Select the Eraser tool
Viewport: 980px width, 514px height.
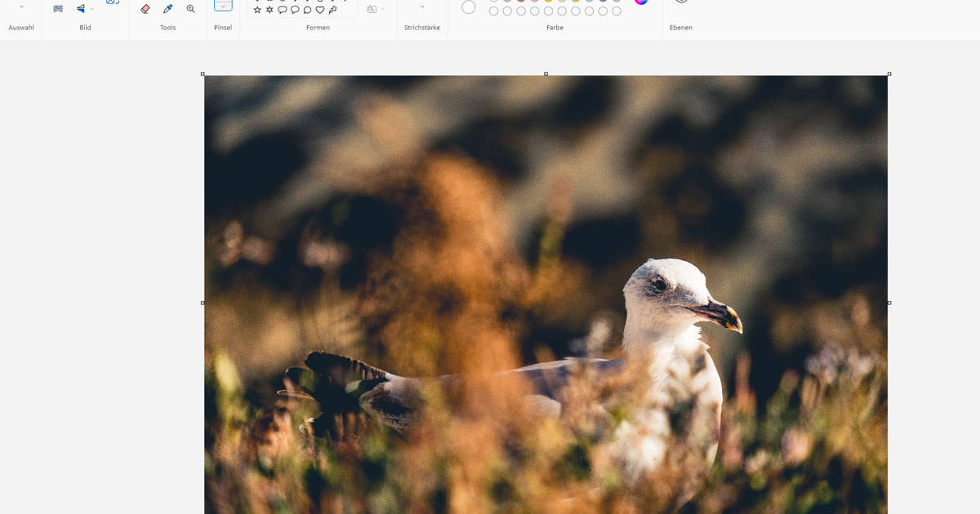(x=145, y=9)
